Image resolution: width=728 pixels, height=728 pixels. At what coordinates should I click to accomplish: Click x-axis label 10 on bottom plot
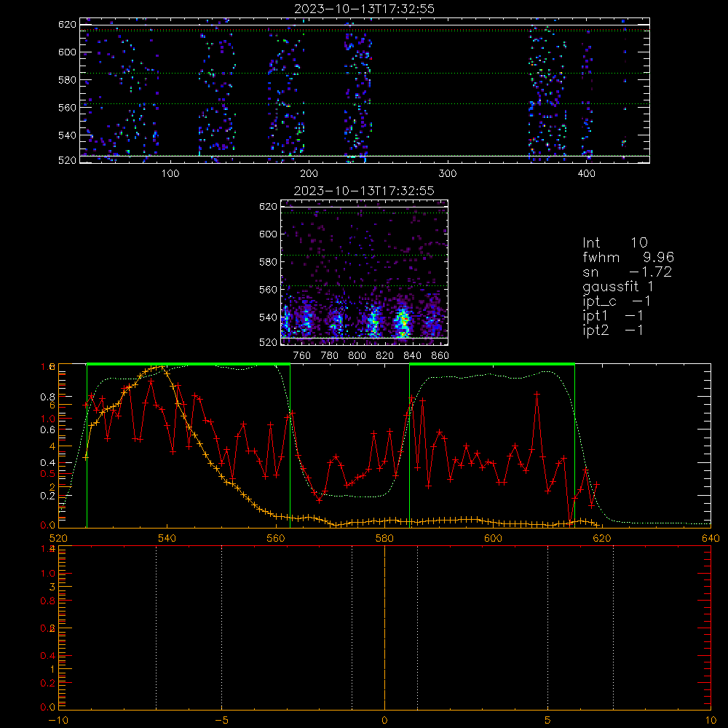click(x=711, y=721)
